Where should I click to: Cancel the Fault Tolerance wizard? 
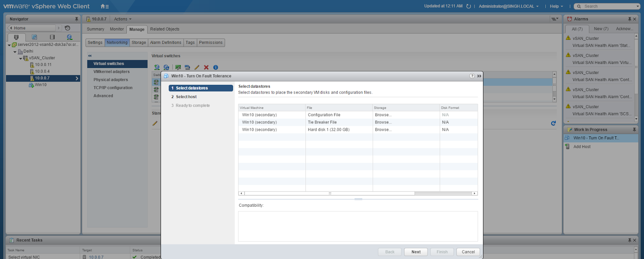[x=468, y=252]
